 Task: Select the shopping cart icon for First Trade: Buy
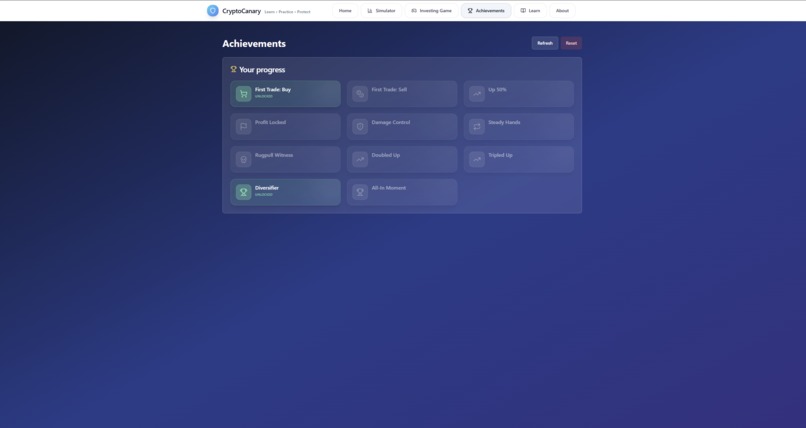click(x=244, y=94)
